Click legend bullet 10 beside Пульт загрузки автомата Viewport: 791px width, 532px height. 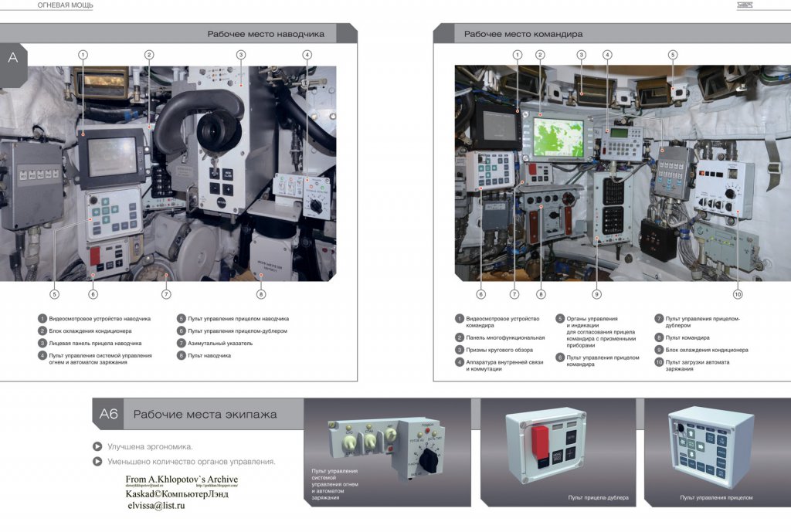659,362
